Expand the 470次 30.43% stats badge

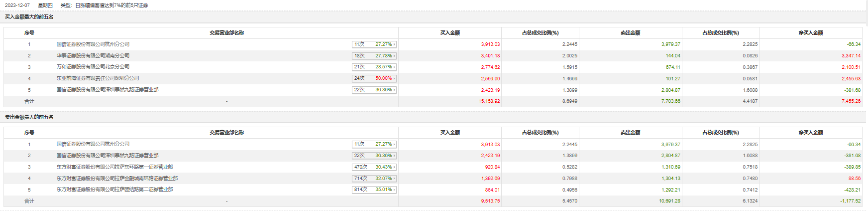coord(374,167)
